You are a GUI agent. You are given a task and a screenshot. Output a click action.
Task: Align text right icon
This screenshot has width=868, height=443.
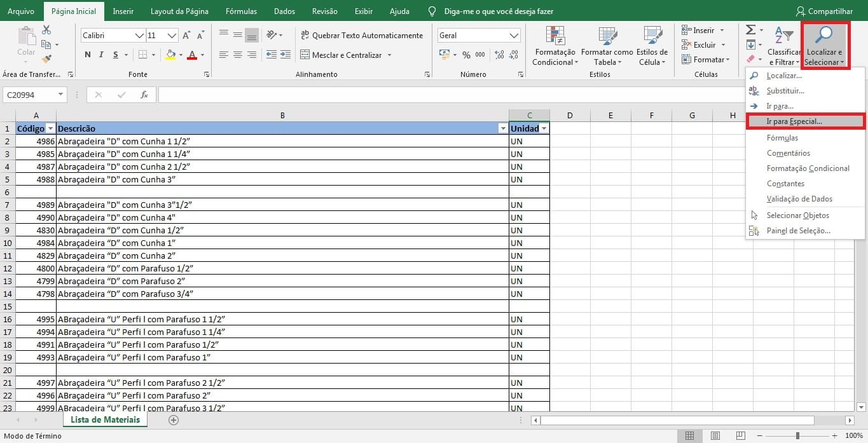252,55
